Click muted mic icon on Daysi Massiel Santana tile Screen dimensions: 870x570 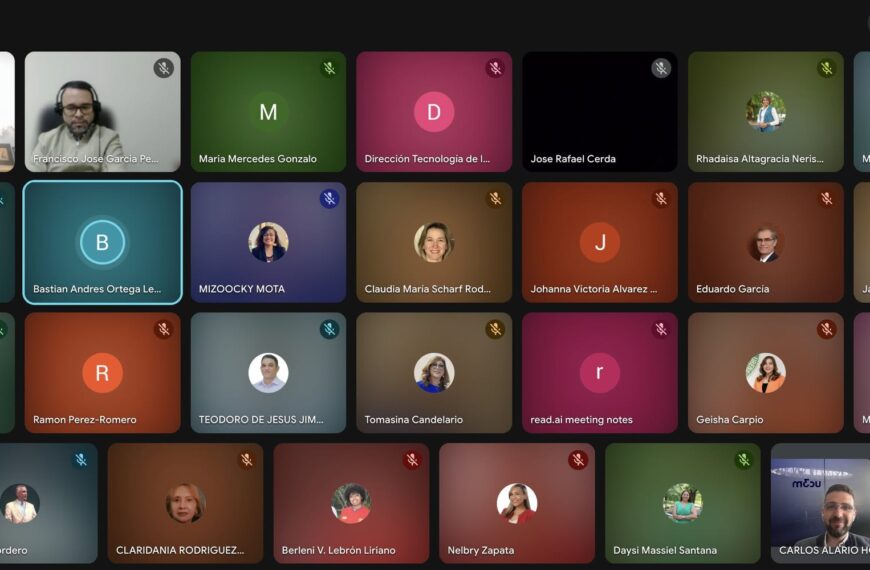[x=744, y=460]
